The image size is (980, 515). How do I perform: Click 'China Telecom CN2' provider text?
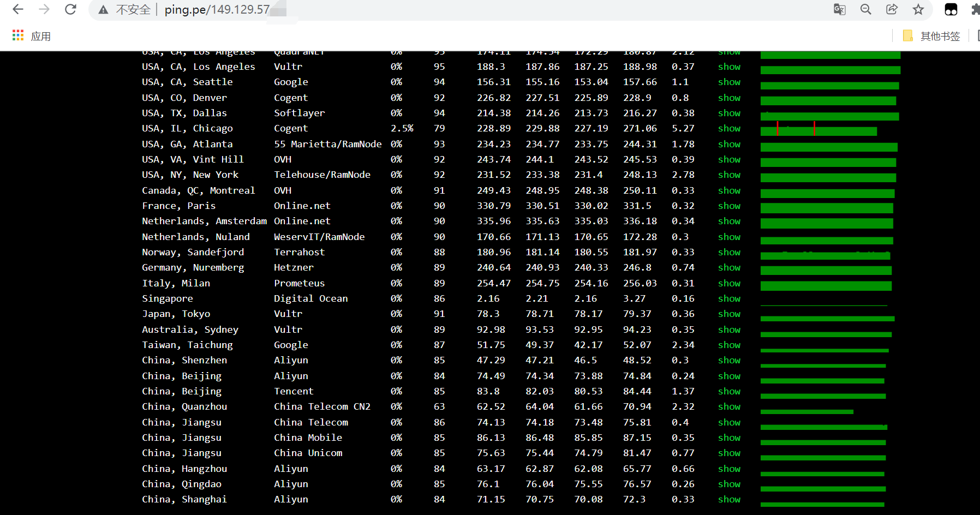[x=322, y=406]
